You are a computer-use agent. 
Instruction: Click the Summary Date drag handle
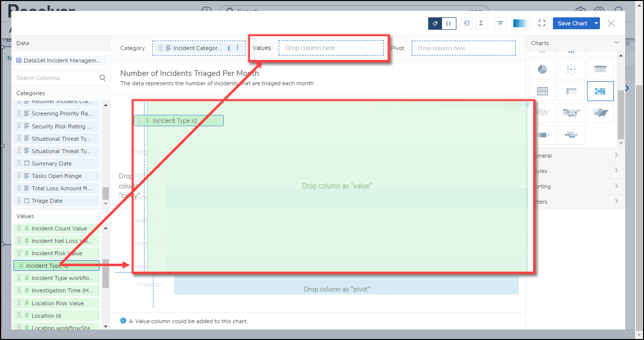point(19,164)
